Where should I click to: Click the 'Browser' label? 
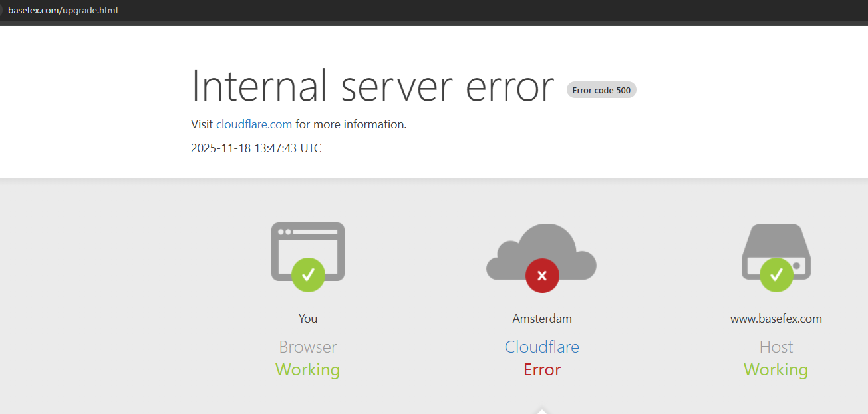point(308,347)
